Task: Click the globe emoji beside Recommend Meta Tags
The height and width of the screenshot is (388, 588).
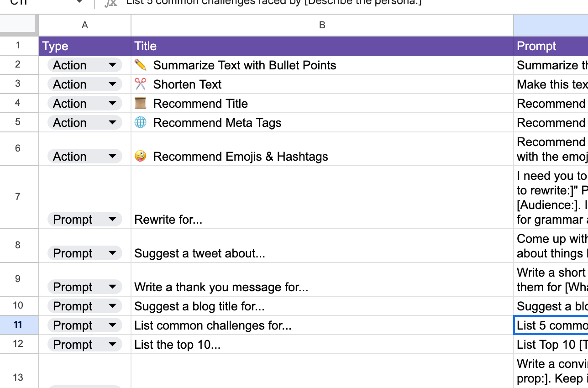Action: pos(141,122)
